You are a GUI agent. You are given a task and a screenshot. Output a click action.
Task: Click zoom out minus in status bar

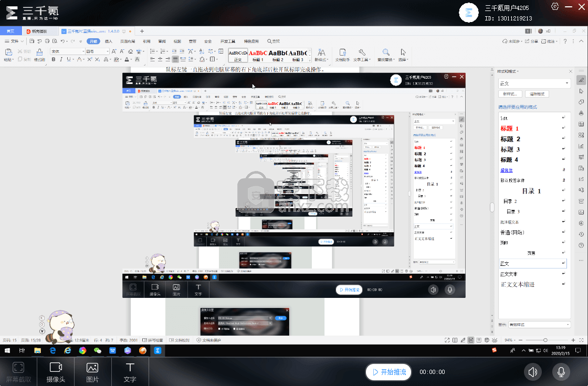click(x=520, y=340)
